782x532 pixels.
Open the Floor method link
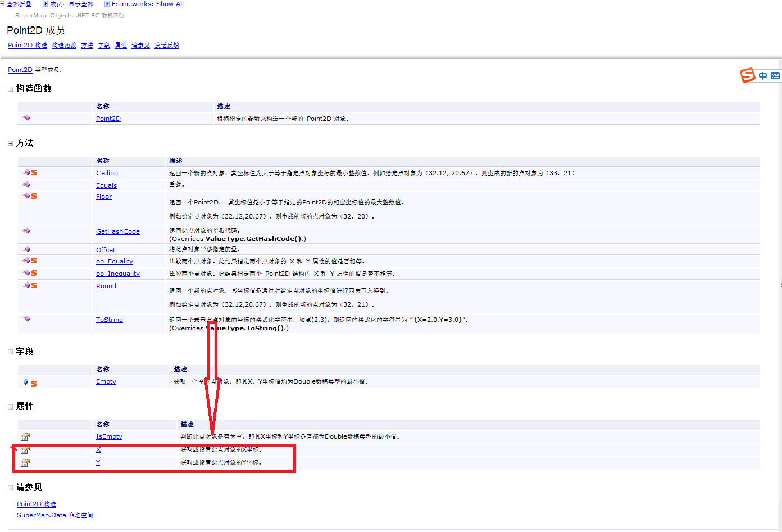[104, 197]
